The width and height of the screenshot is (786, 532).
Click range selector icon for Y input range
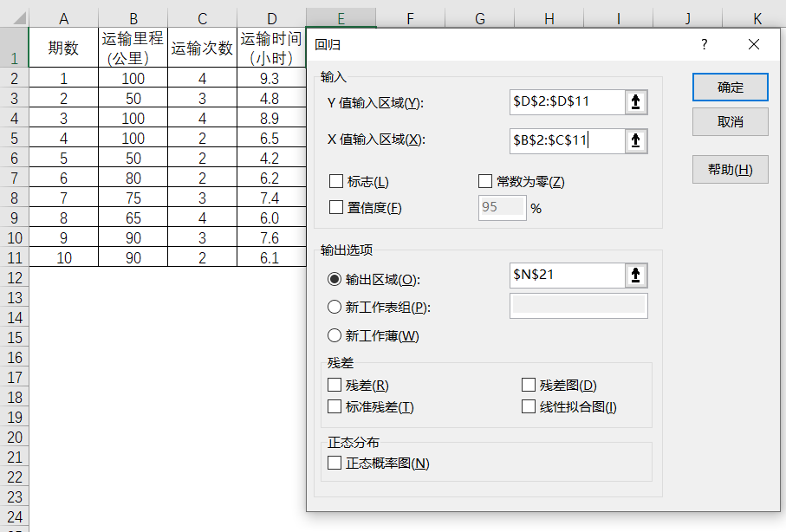click(636, 102)
